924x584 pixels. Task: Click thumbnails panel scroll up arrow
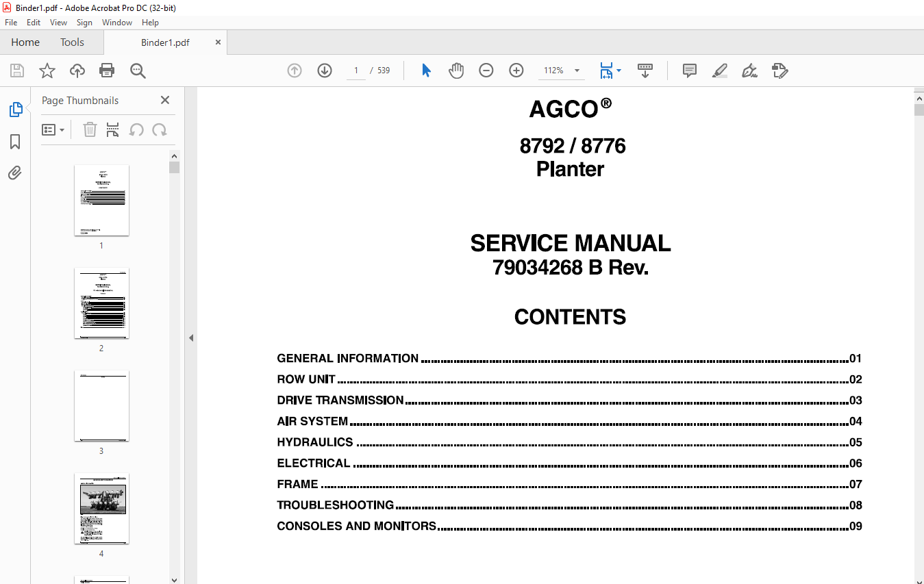click(x=174, y=155)
